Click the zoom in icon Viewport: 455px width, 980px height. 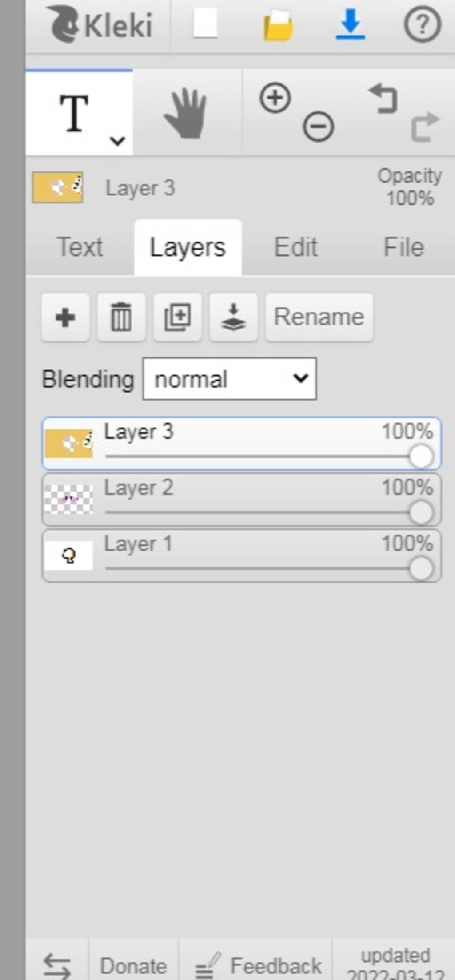pos(275,98)
